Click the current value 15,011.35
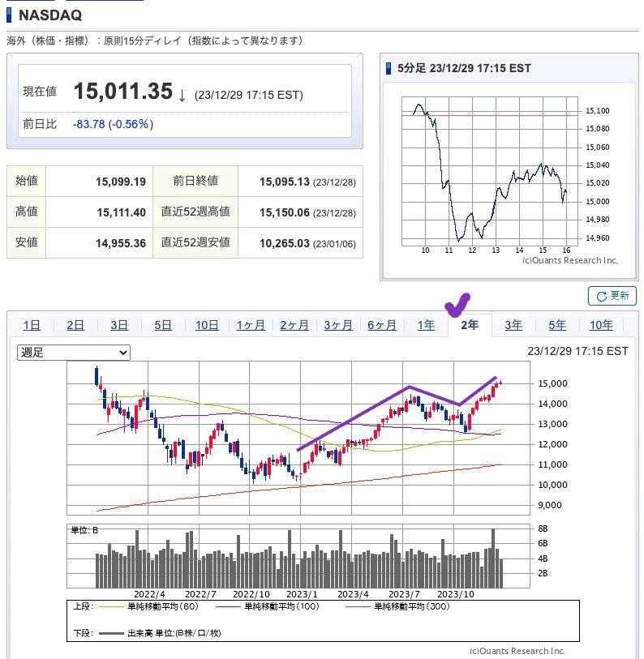 [122, 92]
